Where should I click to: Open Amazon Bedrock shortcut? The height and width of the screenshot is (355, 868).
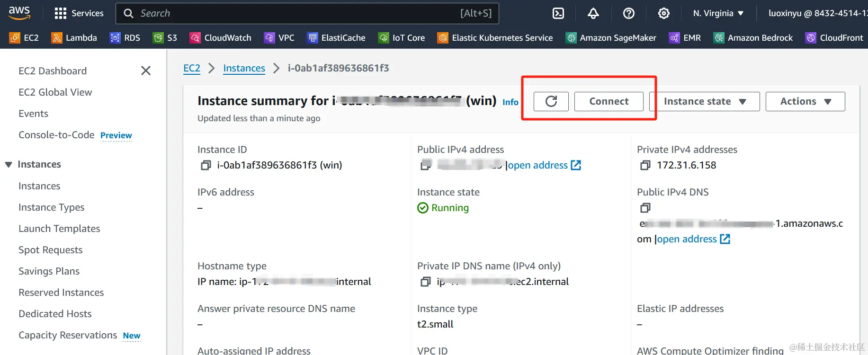click(753, 38)
